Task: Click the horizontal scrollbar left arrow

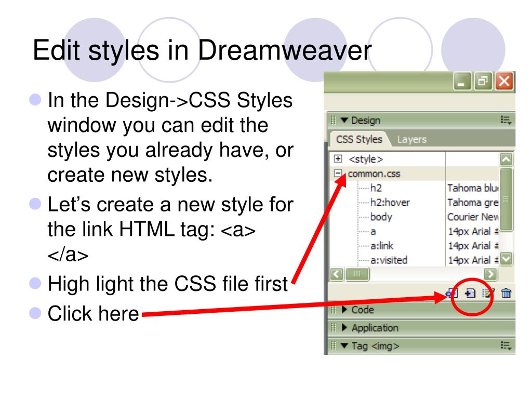Action: tap(337, 274)
